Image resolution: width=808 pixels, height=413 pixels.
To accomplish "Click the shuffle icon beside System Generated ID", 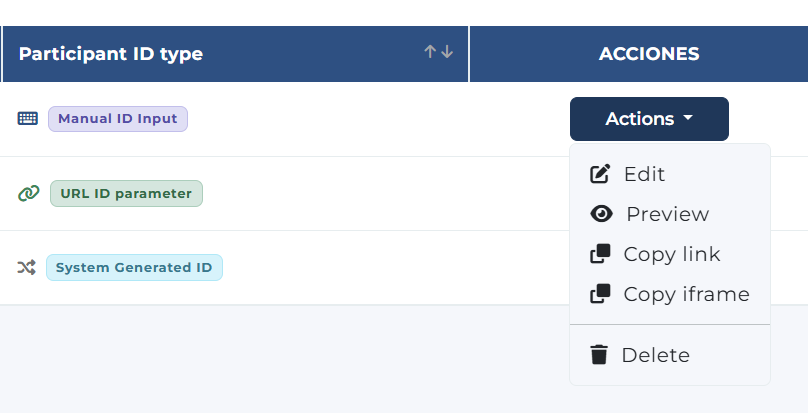I will (x=27, y=267).
